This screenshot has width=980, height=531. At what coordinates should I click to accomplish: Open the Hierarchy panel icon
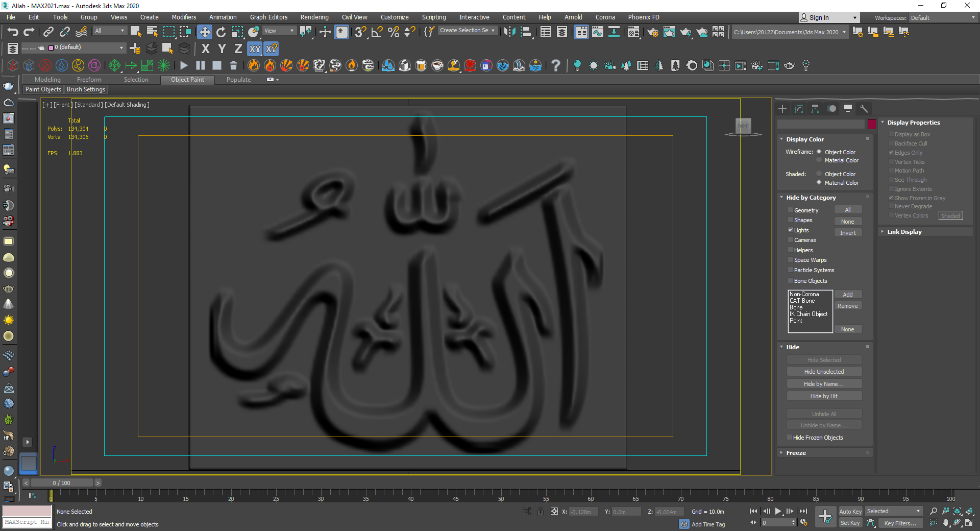click(x=815, y=109)
